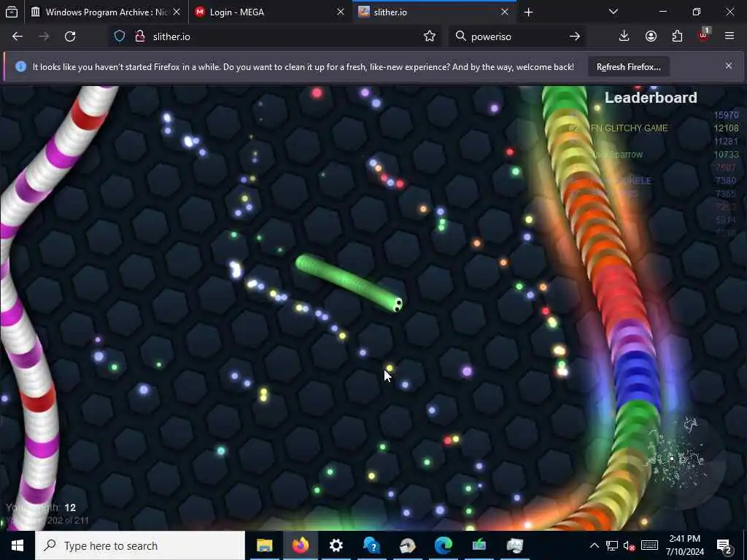Open File Explorer from the taskbar
Viewport: 747px width, 560px height.
tap(264, 545)
